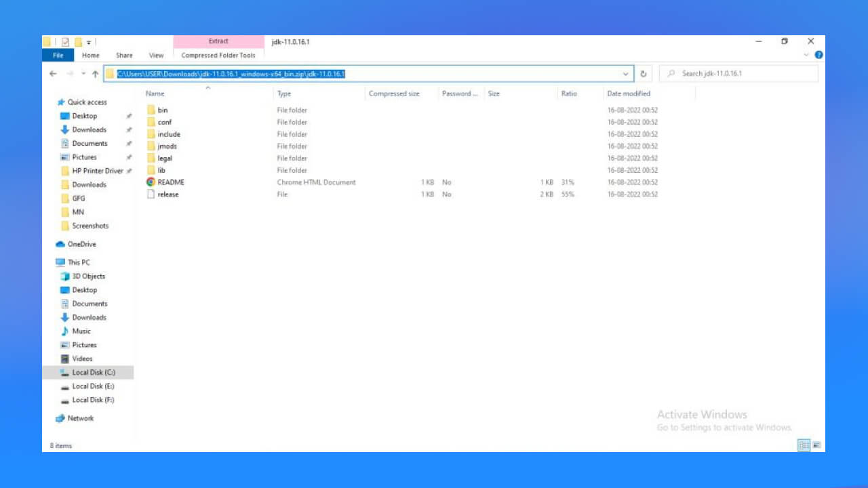
Task: Sort by the Password column header
Action: pyautogui.click(x=461, y=94)
